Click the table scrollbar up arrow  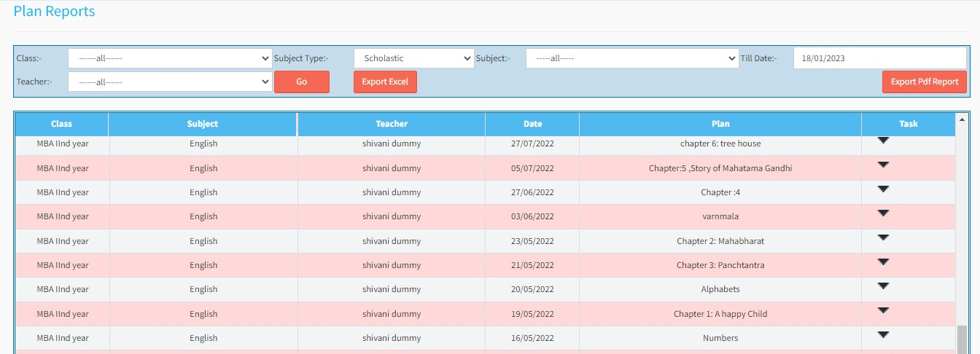[x=962, y=119]
